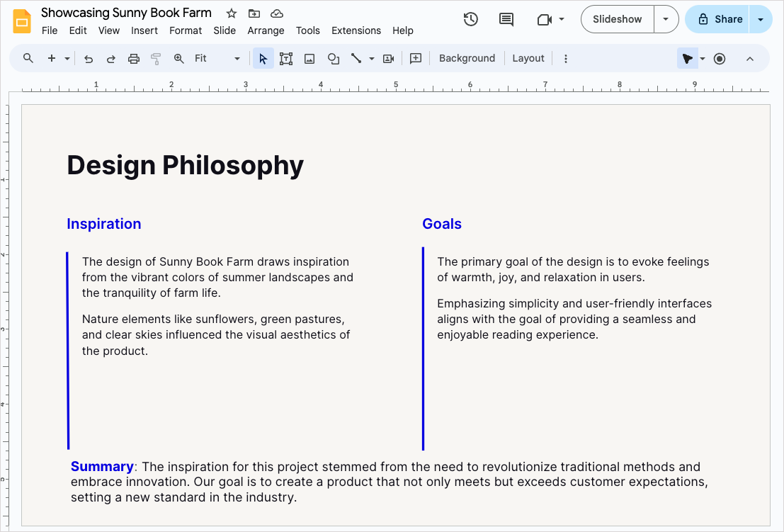
Task: Click the paragraph starting 'Nature elements like sunflowers'
Action: tap(216, 335)
